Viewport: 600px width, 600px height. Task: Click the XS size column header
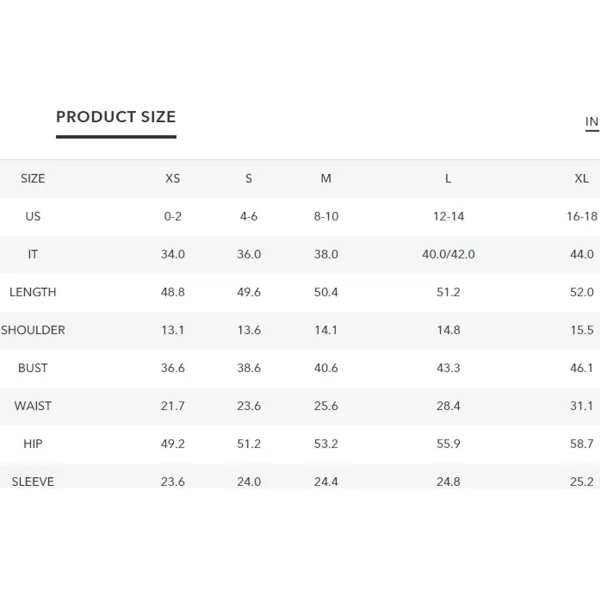pos(173,178)
